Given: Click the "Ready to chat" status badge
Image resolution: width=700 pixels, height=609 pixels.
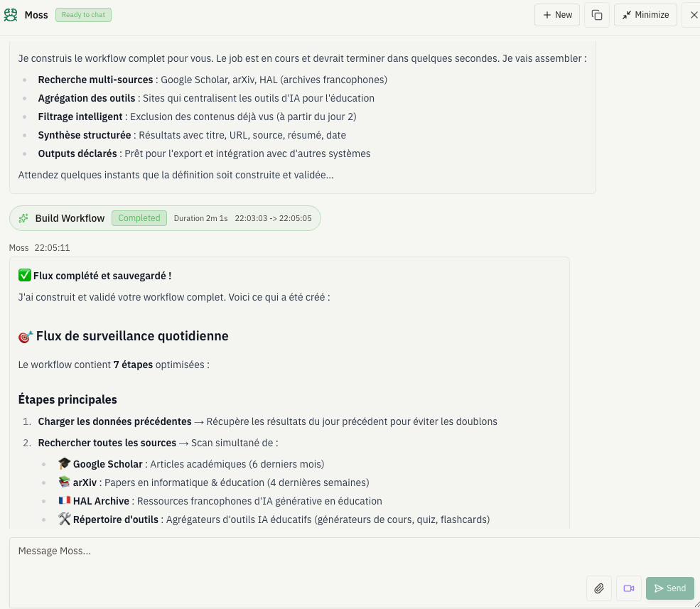Looking at the screenshot, I should click(83, 15).
